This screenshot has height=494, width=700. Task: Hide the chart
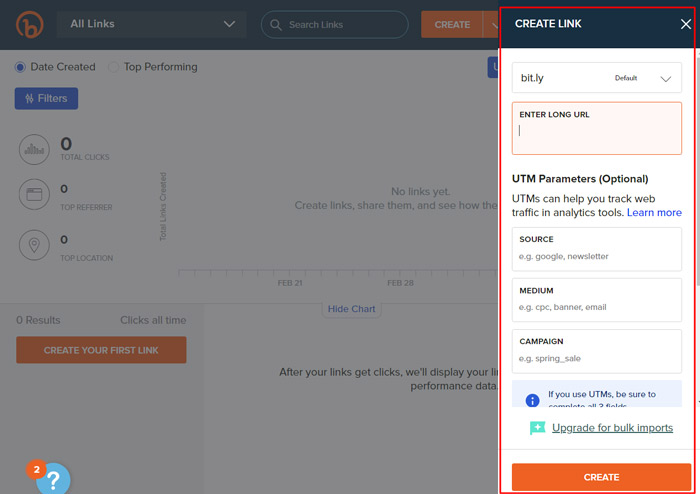tap(351, 309)
